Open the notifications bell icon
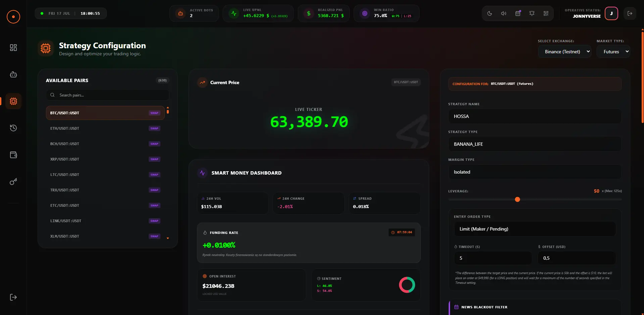This screenshot has width=644, height=315. click(532, 13)
